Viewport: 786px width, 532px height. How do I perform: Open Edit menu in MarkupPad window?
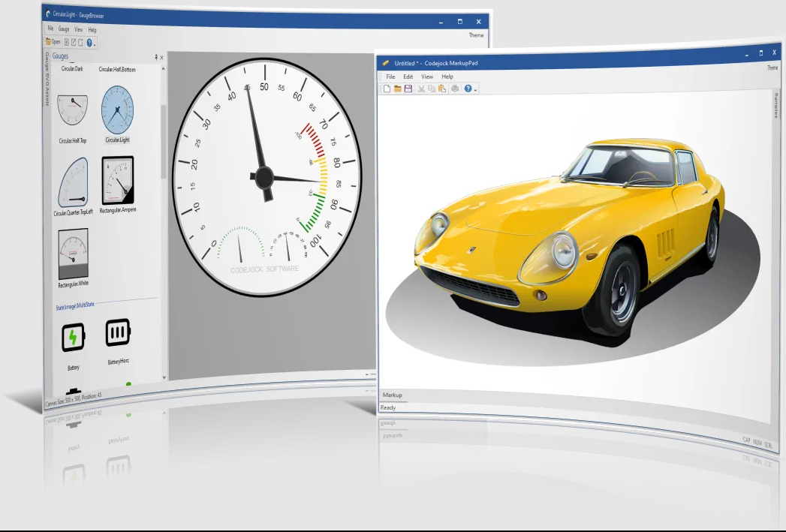(x=408, y=77)
